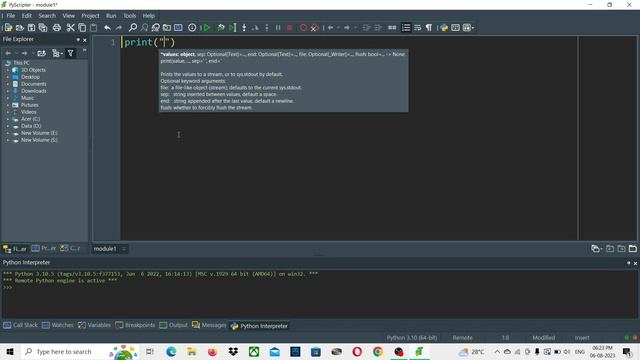The height and width of the screenshot is (360, 640).
Task: Start debugging with the bug icon
Action: tap(221, 28)
